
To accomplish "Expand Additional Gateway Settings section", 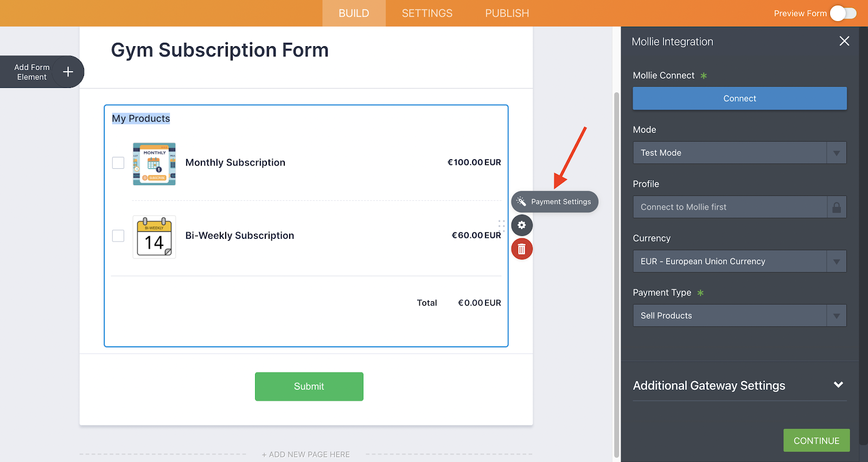I will coord(838,385).
